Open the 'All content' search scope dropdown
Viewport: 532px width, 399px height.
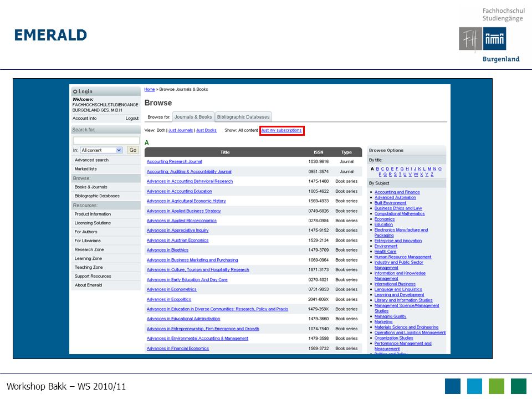pyautogui.click(x=101, y=150)
